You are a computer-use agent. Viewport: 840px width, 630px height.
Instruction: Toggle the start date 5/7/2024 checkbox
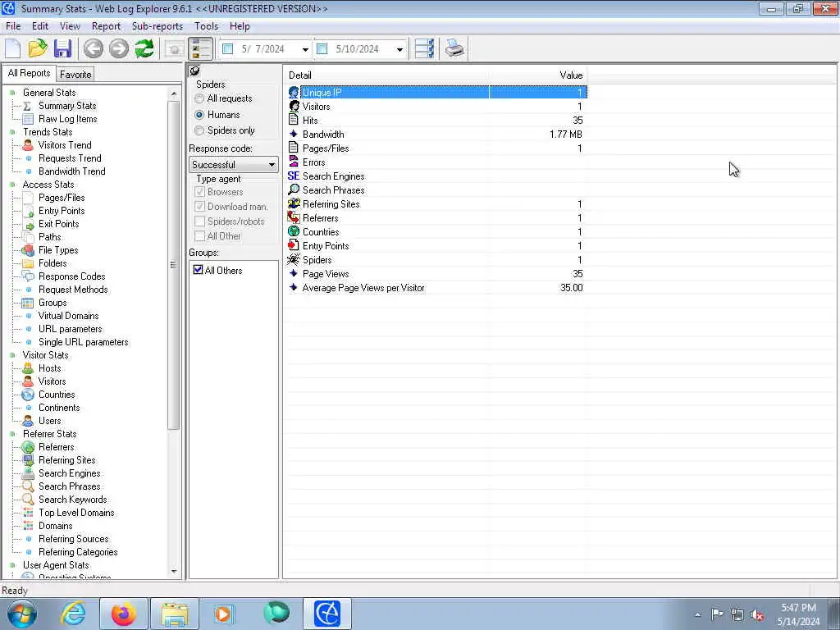tap(228, 48)
